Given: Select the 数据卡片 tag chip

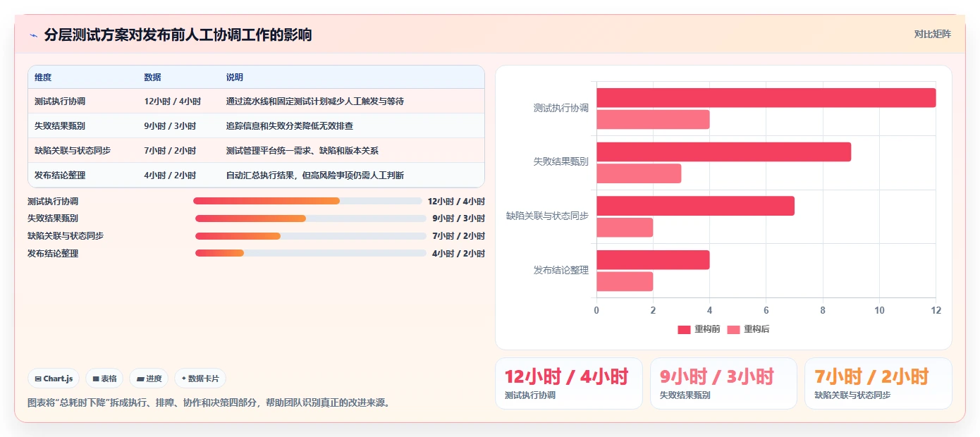Looking at the screenshot, I should [x=200, y=378].
